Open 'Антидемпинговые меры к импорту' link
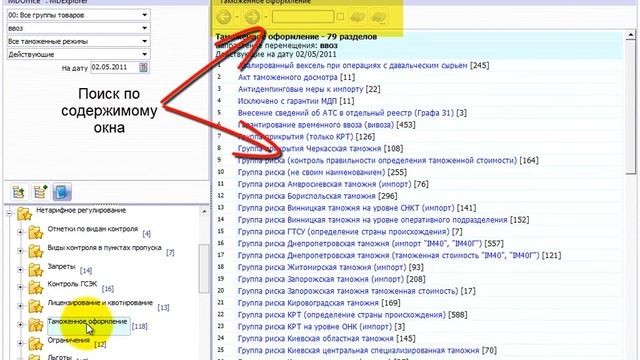This screenshot has height=360, width=640. point(300,89)
